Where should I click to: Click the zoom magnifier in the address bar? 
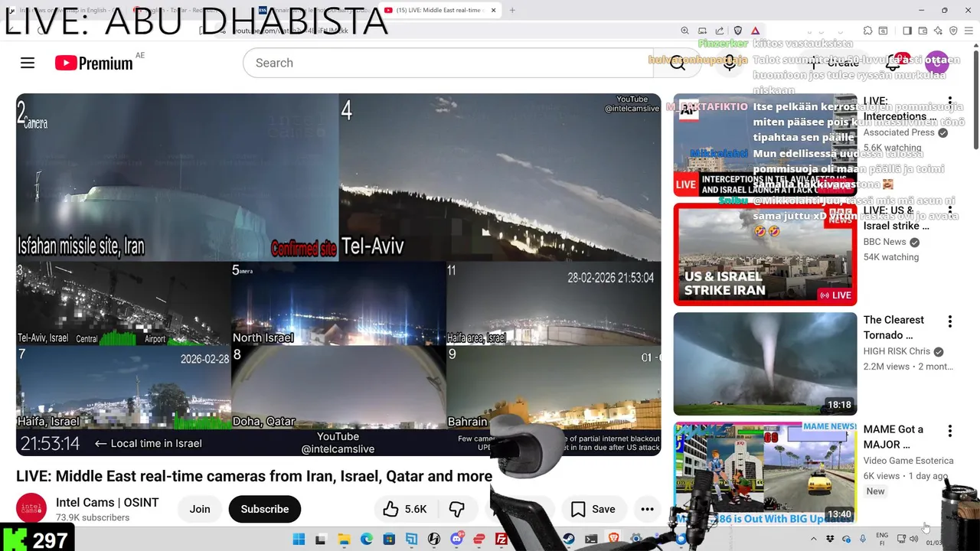(684, 31)
